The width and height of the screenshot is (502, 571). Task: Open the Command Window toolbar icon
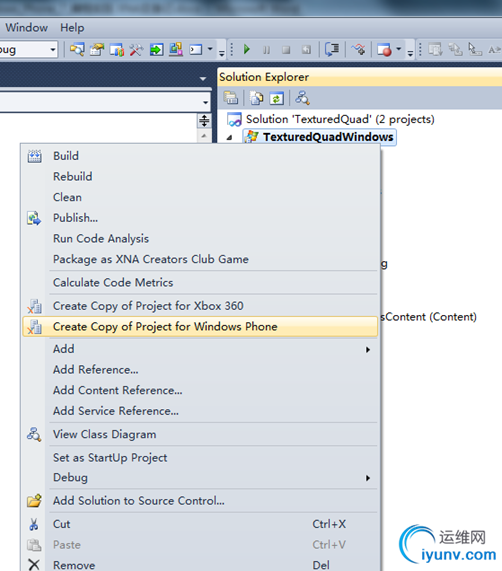pyautogui.click(x=196, y=49)
